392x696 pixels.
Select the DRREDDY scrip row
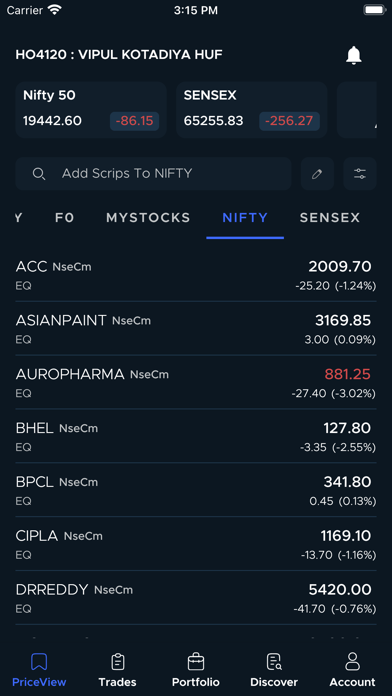(x=196, y=597)
